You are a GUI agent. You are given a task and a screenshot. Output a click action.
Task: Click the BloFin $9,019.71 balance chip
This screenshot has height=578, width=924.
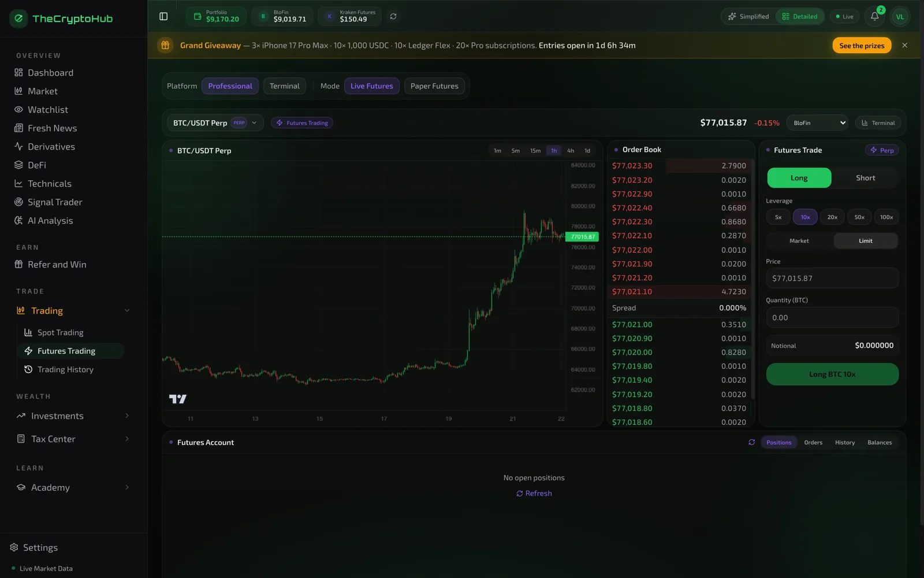tap(282, 16)
